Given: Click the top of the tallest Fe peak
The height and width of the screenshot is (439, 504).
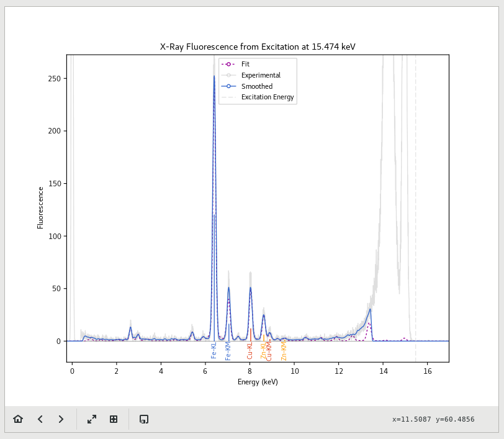Looking at the screenshot, I should point(214,76).
